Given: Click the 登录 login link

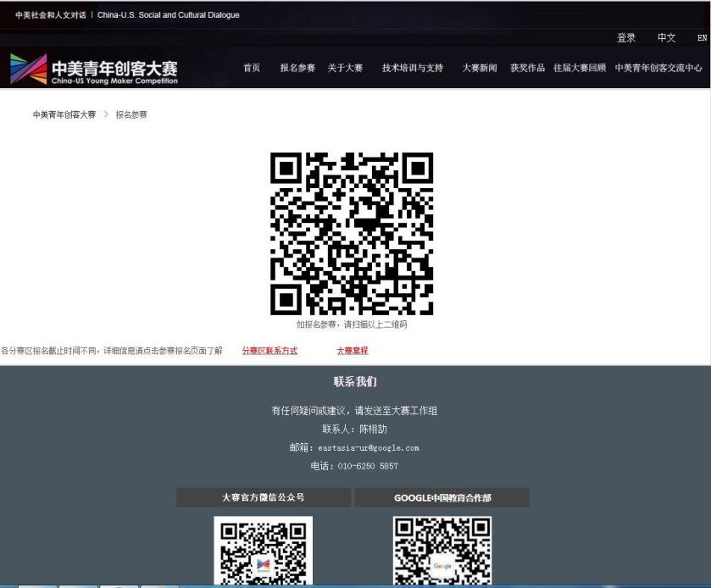Looking at the screenshot, I should tap(626, 38).
